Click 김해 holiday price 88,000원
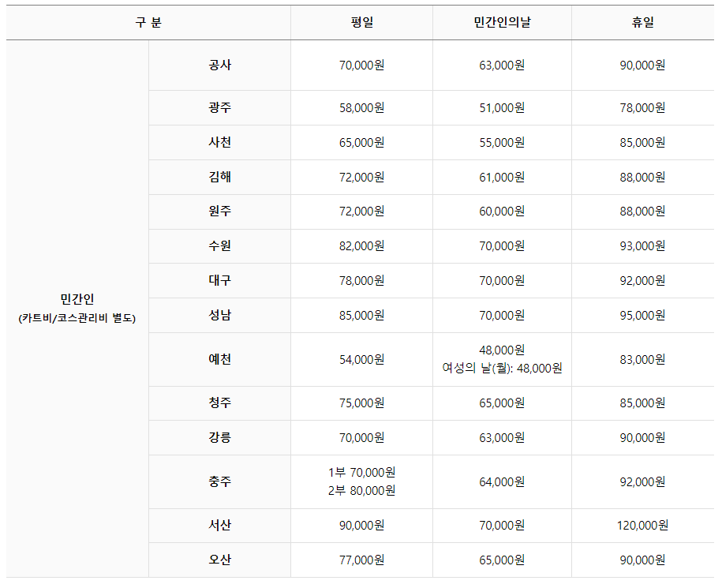 coord(643,178)
